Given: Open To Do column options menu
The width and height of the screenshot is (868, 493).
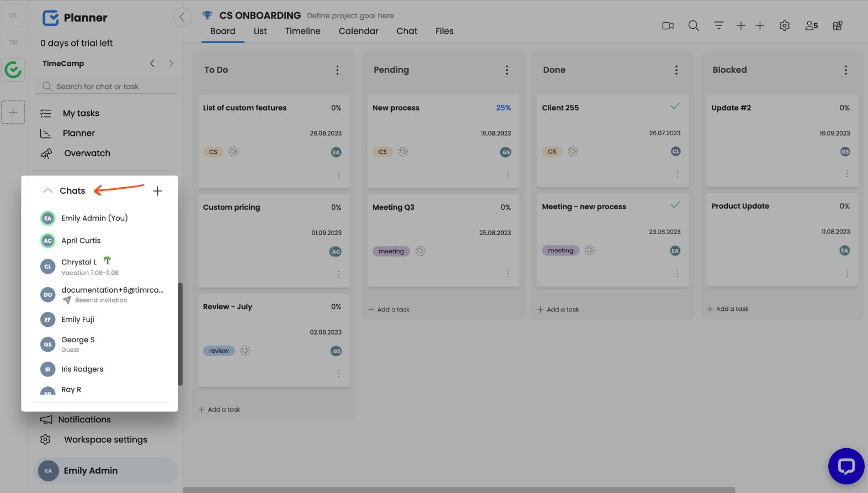Looking at the screenshot, I should [337, 70].
